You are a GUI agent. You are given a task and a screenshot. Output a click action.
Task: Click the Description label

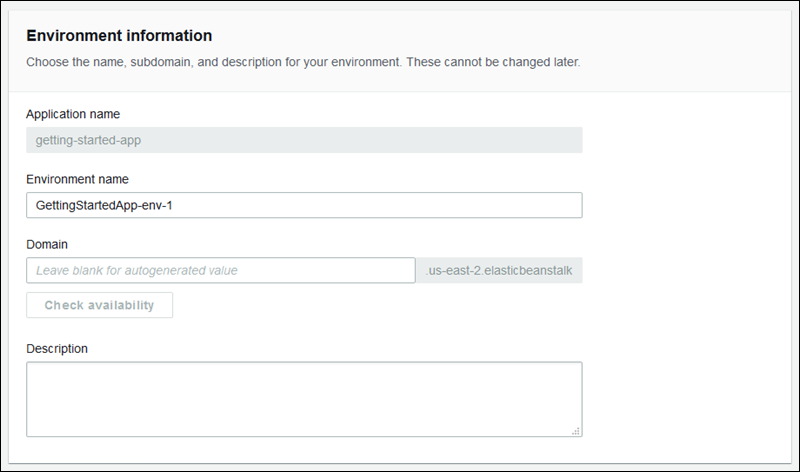(57, 348)
